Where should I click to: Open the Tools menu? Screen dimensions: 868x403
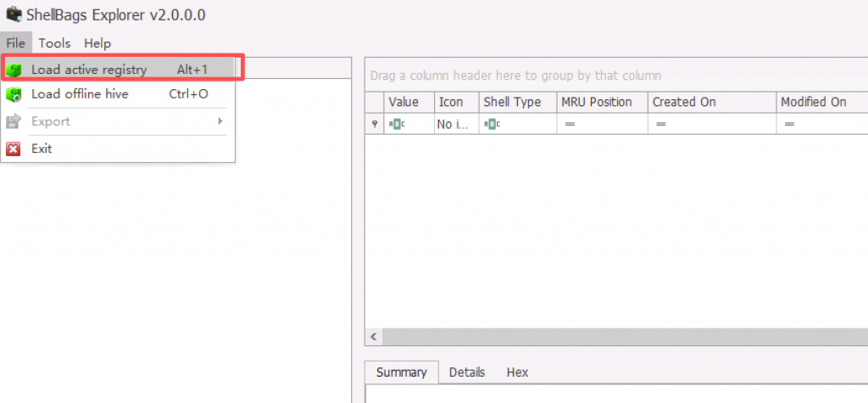54,43
